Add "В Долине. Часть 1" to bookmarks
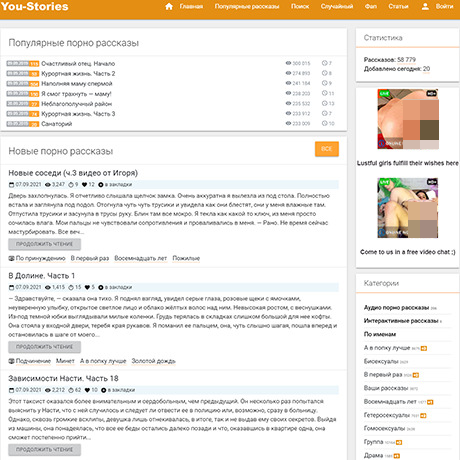 coord(115,287)
